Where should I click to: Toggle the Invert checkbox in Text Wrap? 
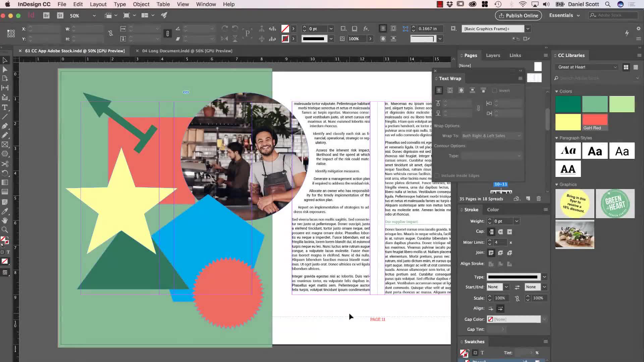pos(494,90)
